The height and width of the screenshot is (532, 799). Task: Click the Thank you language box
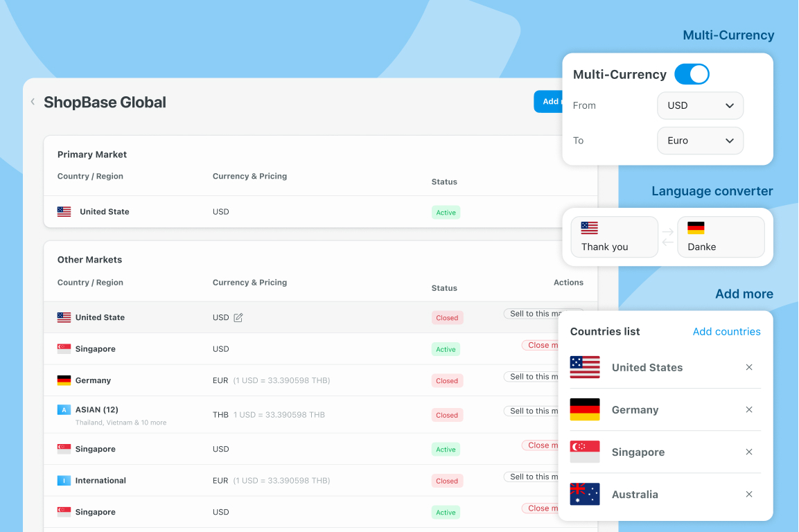(x=614, y=237)
